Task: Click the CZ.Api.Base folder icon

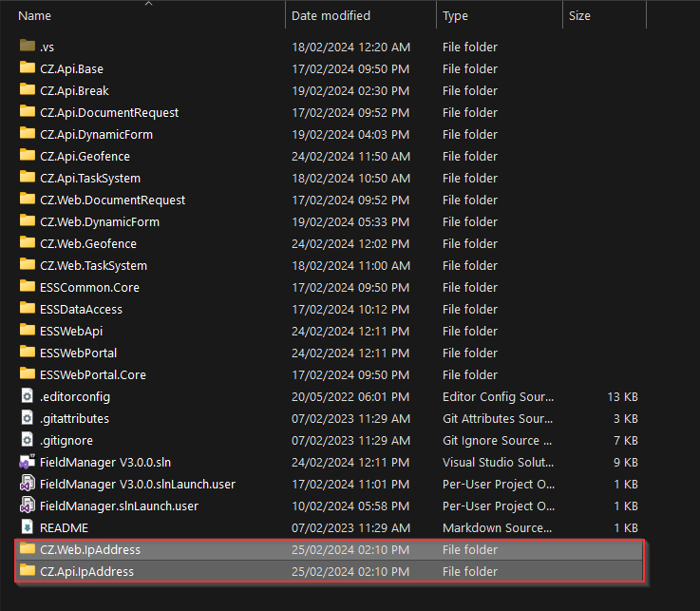Action: pyautogui.click(x=28, y=67)
